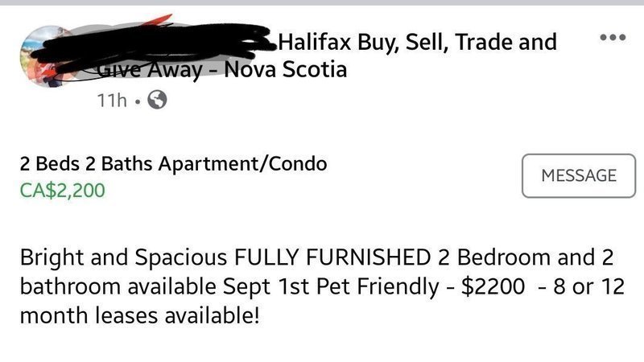Click the FULLY FURNISHED text in the description
Screen dimensions: 644x362
coord(332,257)
